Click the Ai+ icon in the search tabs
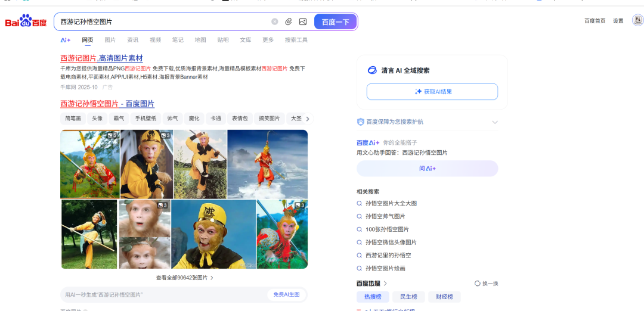Viewport: 644px width, 311px height. (x=66, y=40)
